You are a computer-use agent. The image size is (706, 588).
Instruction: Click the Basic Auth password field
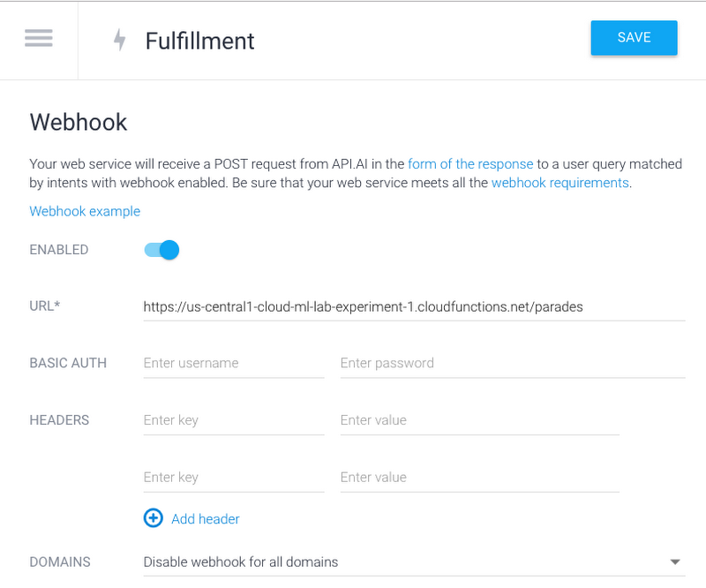[x=512, y=363]
